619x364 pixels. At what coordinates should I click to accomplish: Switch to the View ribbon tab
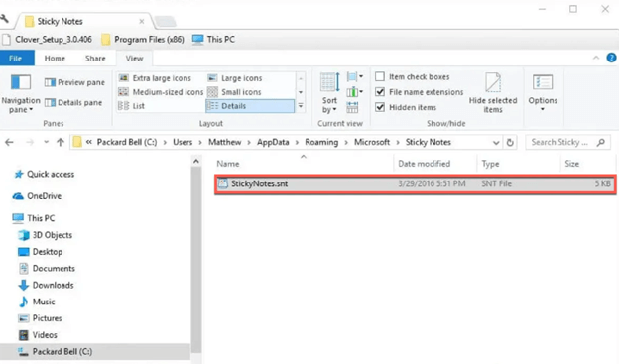[x=135, y=59]
